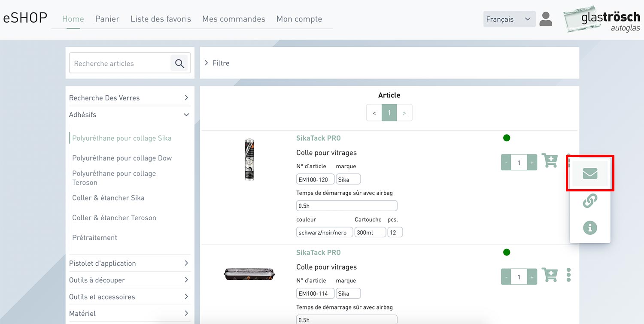This screenshot has width=644, height=324.
Task: Click quantity field for EM100-120
Action: pyautogui.click(x=519, y=163)
